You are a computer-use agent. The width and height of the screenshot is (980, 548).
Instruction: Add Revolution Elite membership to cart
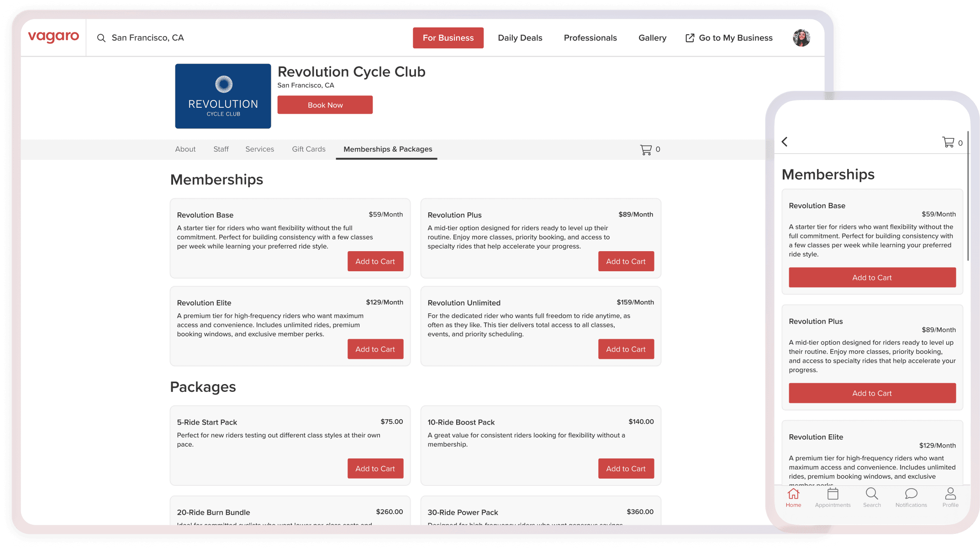click(x=375, y=349)
